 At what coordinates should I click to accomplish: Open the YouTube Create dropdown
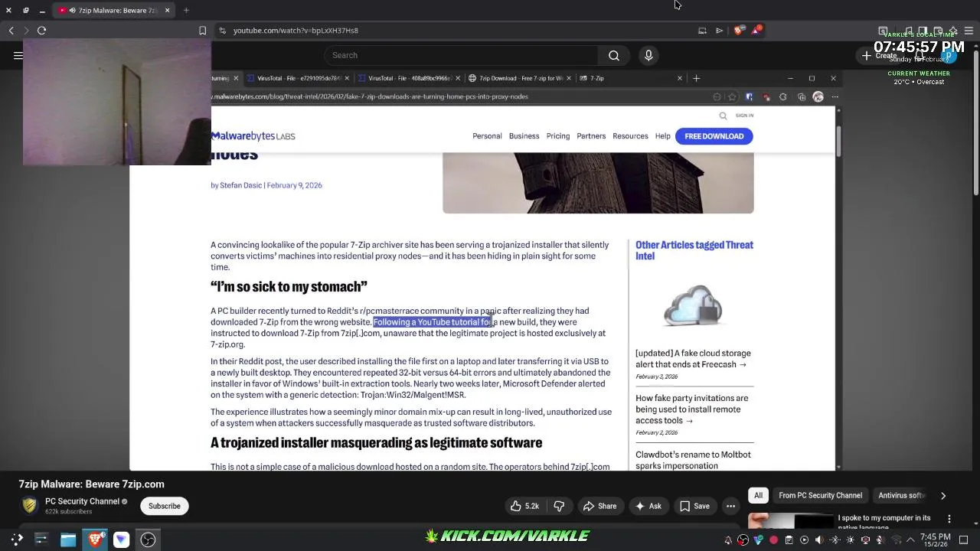(x=880, y=56)
